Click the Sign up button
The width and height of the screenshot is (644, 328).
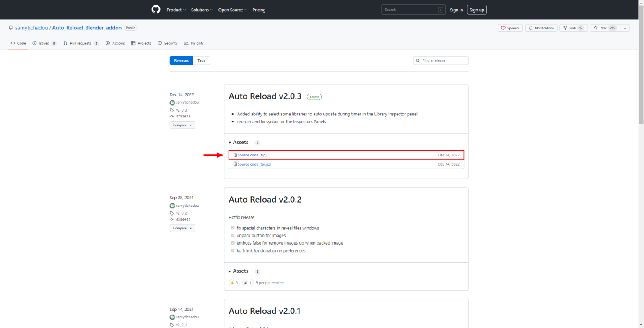click(477, 10)
